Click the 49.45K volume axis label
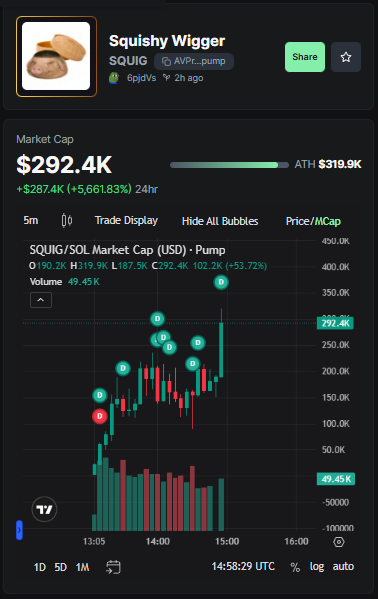The height and width of the screenshot is (599, 378). 336,479
